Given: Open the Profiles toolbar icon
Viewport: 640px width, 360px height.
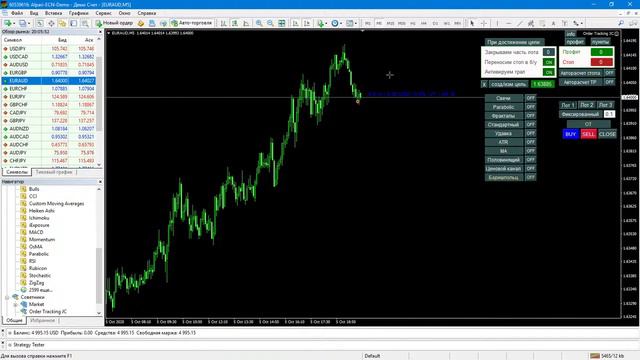Looking at the screenshot, I should 22,23.
